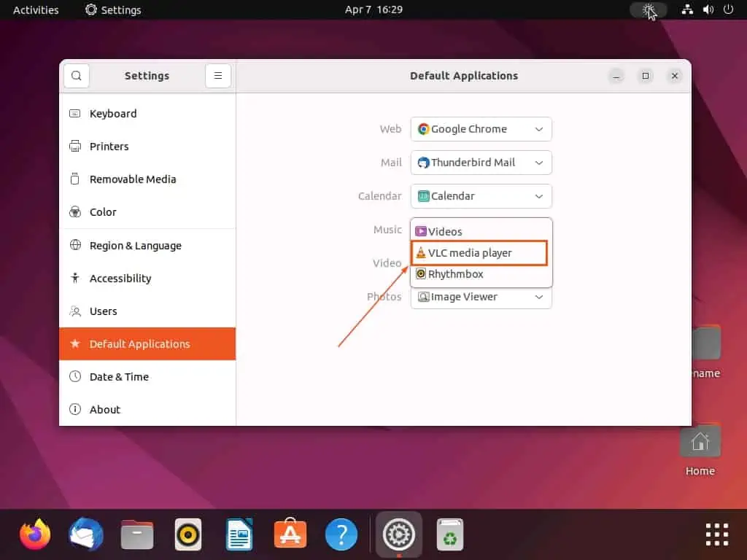
Task: Open the Help icon in dock
Action: tap(341, 534)
